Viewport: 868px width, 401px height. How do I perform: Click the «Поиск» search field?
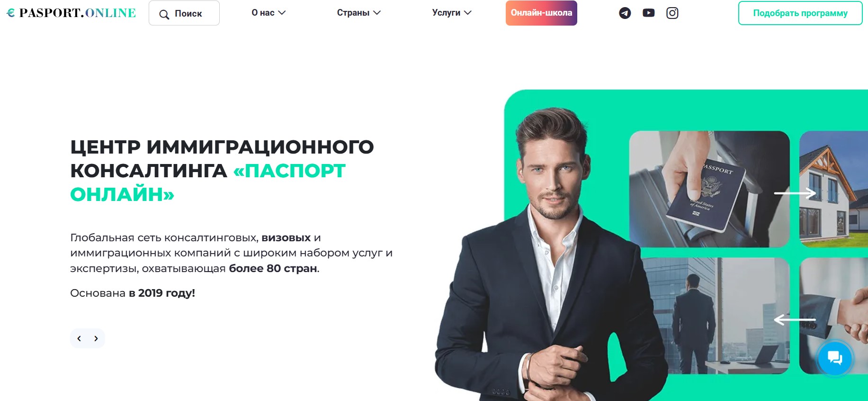coord(184,13)
